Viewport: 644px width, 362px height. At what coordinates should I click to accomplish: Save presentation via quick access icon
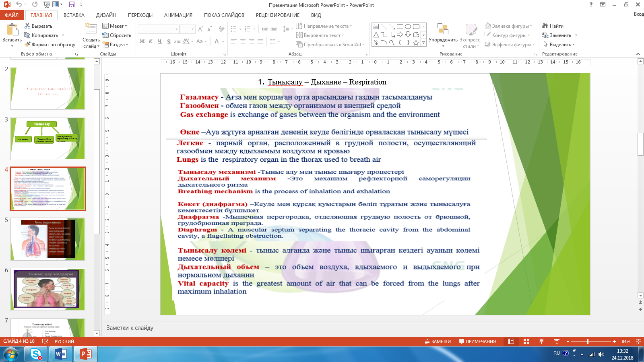[72, 5]
